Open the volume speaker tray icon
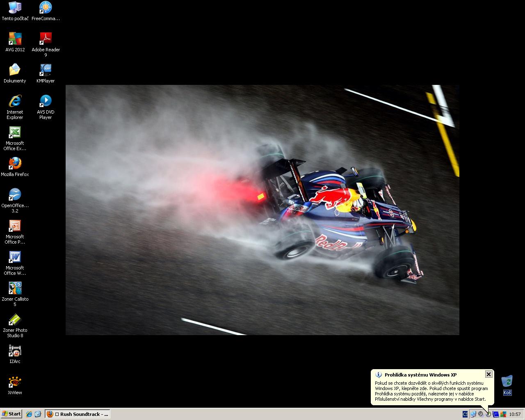This screenshot has width=525, height=420. point(480,414)
